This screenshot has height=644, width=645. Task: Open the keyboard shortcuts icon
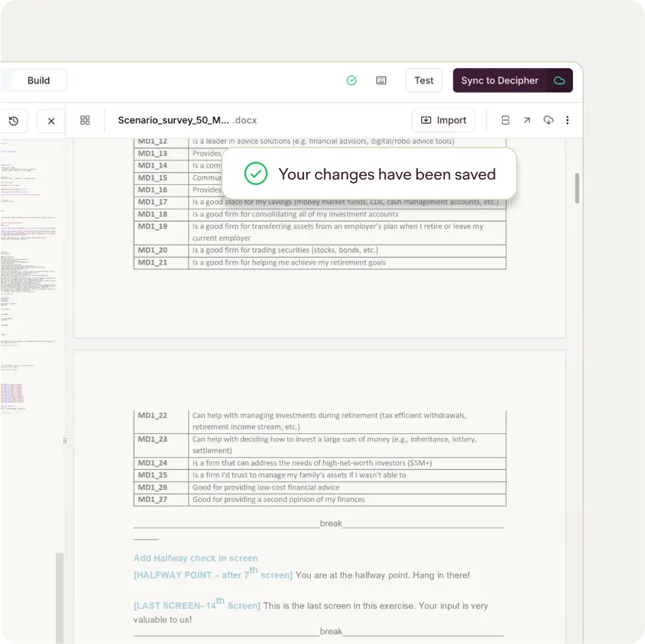381,80
